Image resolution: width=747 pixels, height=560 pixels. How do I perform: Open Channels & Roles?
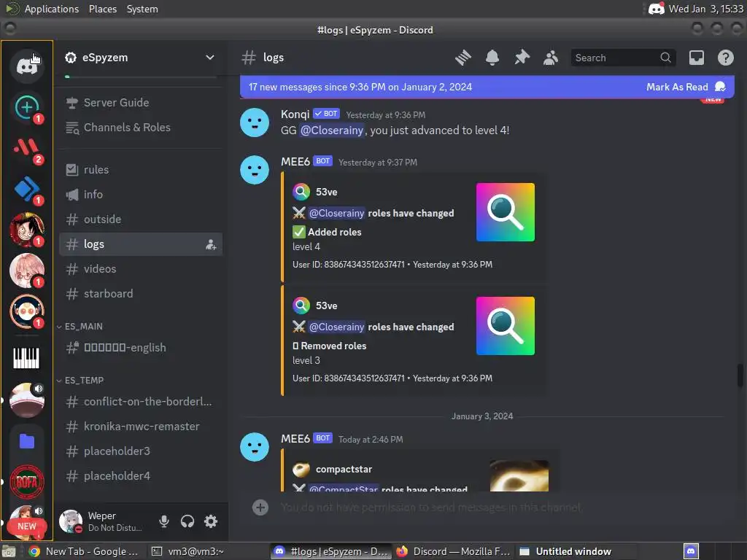point(141,127)
